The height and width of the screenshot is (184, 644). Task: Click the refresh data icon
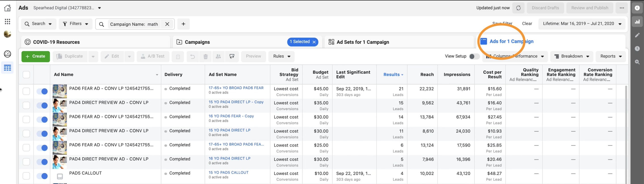click(518, 8)
